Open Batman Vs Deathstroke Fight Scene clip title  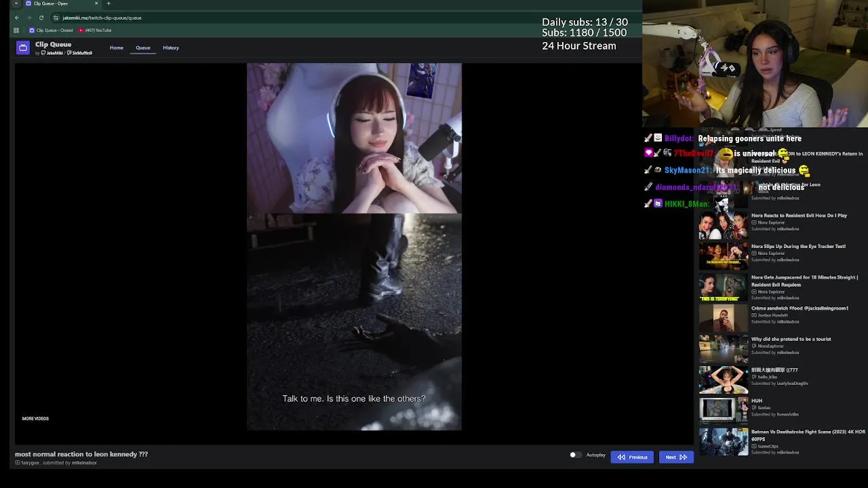808,434
